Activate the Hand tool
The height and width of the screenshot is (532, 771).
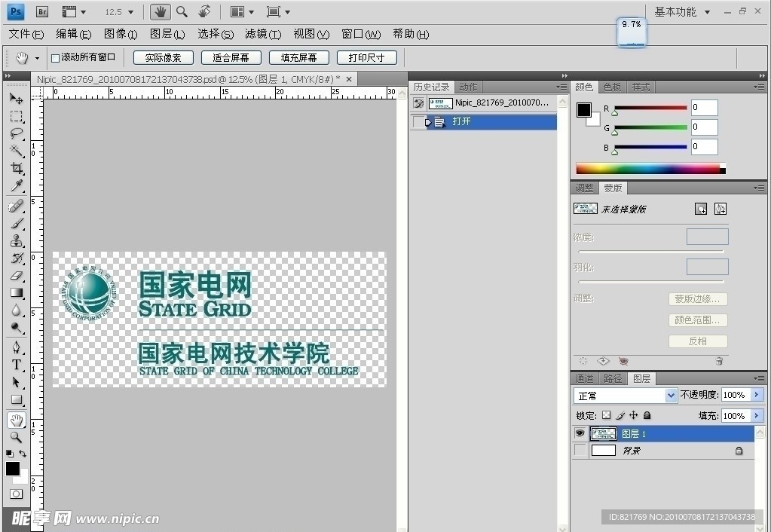[x=17, y=420]
